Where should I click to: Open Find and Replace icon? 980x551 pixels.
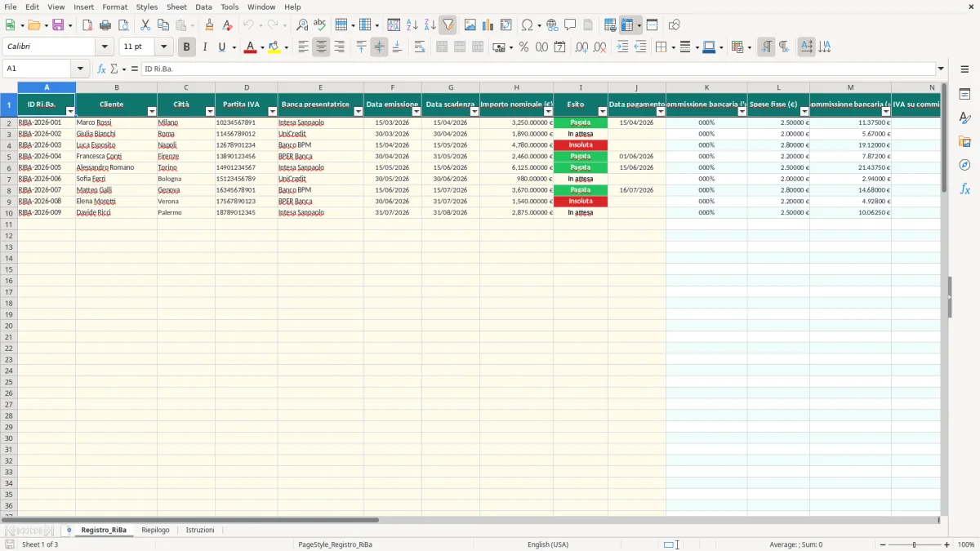[x=302, y=25]
